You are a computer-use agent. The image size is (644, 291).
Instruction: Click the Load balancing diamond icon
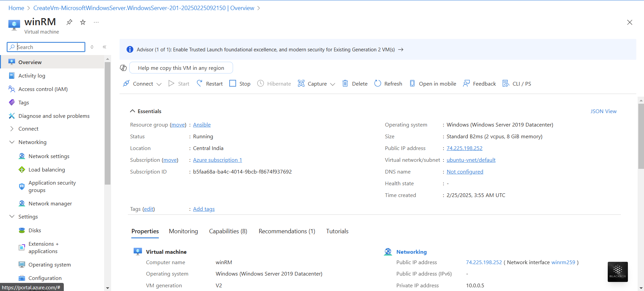click(22, 169)
